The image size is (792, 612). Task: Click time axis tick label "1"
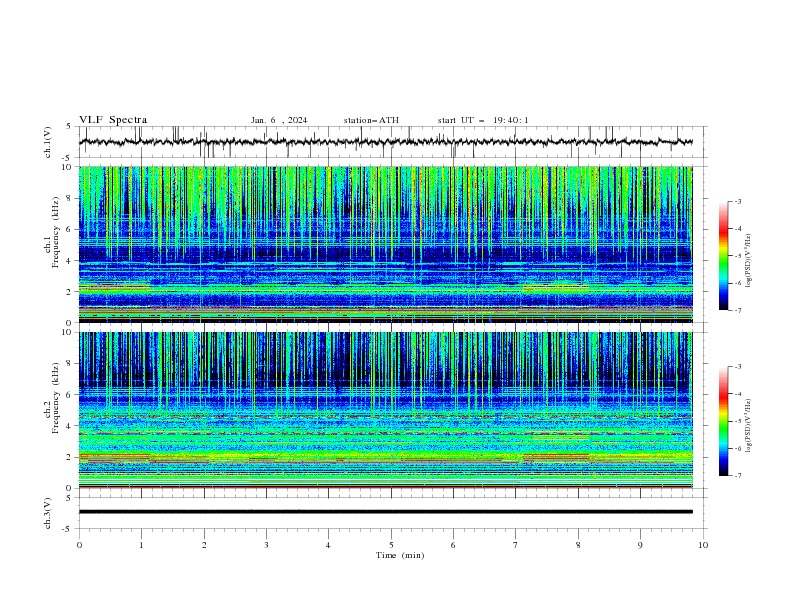141,545
